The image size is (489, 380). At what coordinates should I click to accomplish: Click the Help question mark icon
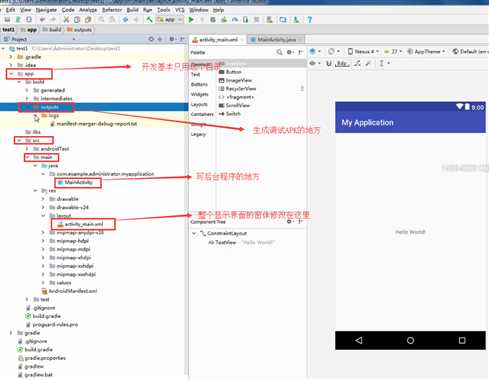click(310, 20)
